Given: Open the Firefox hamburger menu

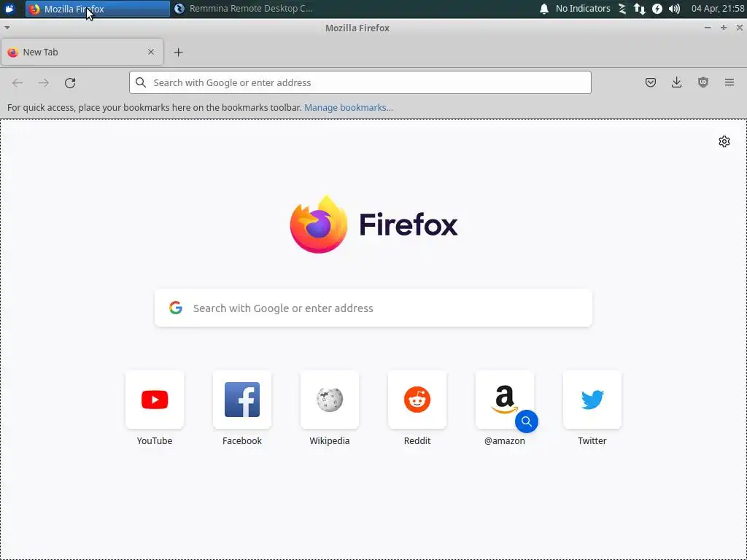Looking at the screenshot, I should coord(729,82).
